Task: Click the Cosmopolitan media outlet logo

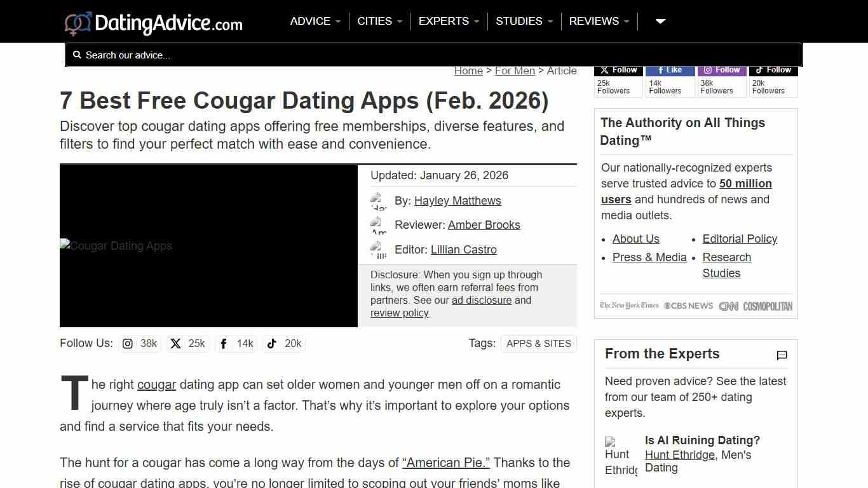Action: pyautogui.click(x=767, y=306)
